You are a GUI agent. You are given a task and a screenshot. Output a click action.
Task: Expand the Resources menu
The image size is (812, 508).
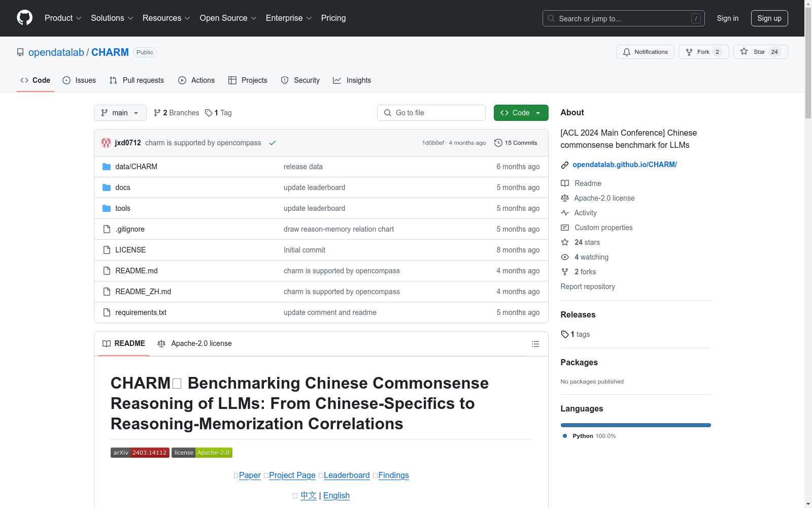click(x=166, y=18)
